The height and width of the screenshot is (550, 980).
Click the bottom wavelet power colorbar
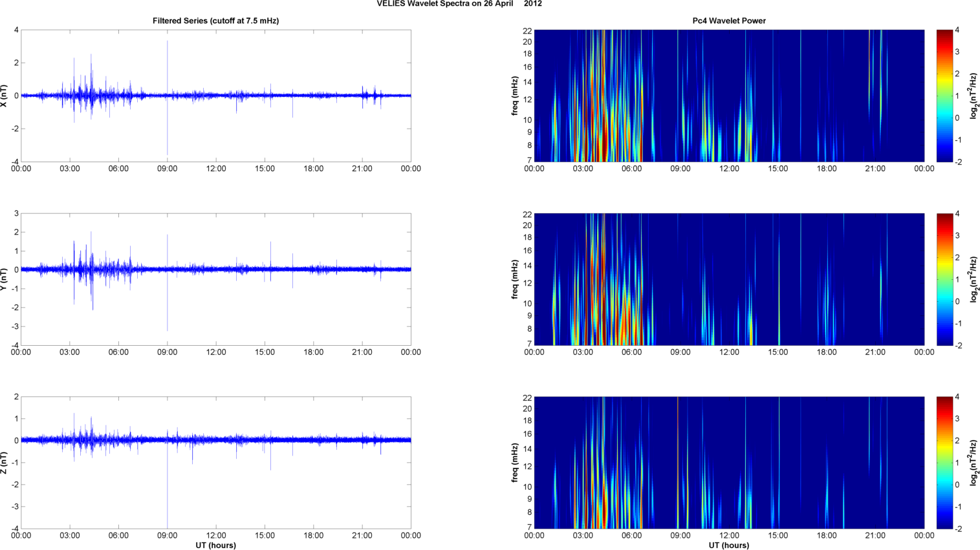[944, 463]
